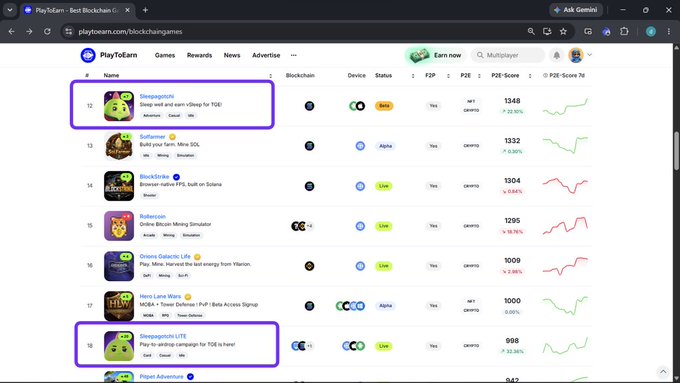Expand the chevron next to profile avatar
The height and width of the screenshot is (383, 680).
[589, 55]
